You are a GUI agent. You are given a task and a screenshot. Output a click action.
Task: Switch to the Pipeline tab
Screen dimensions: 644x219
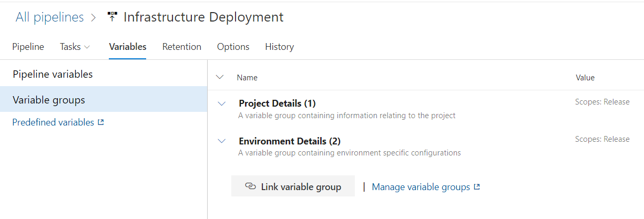28,47
